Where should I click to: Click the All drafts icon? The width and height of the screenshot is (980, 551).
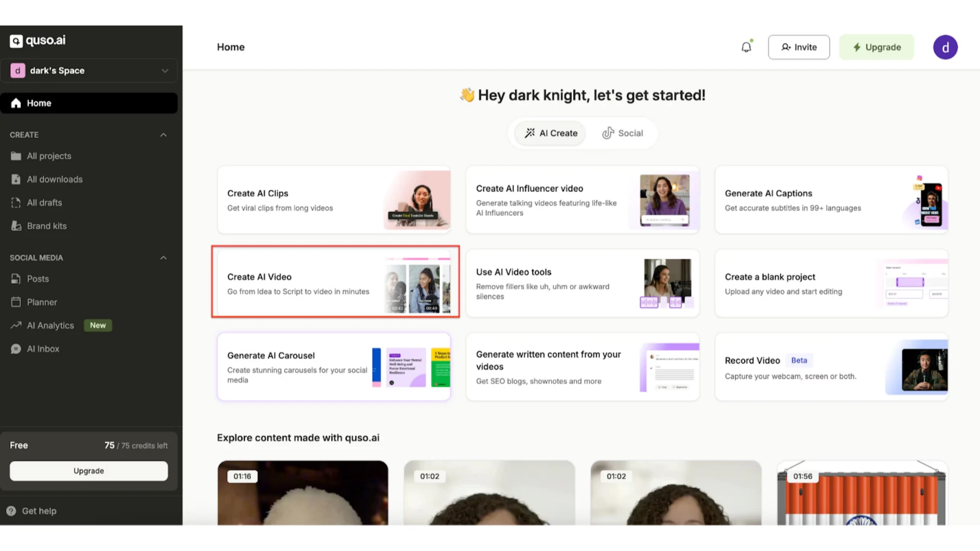pos(16,203)
